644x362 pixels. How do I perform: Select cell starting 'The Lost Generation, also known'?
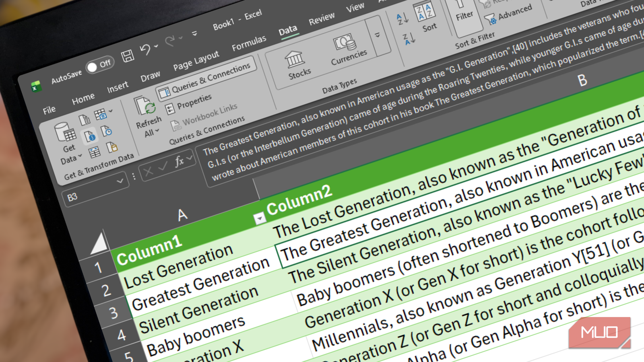[457, 174]
